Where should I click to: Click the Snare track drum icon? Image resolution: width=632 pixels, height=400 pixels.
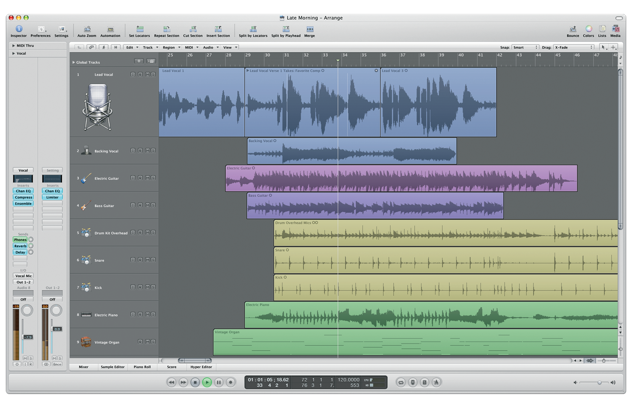pos(86,260)
